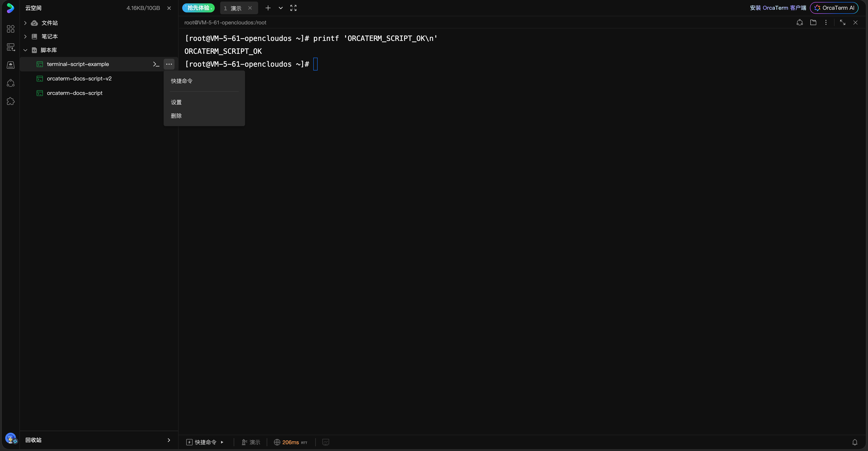Run terminal-script-example in terminal icon
The width and height of the screenshot is (868, 451).
pyautogui.click(x=156, y=64)
